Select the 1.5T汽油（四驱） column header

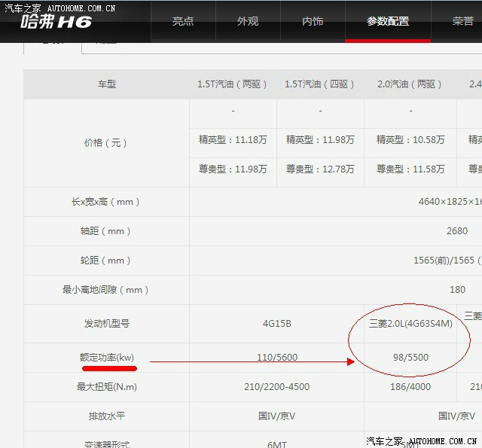(x=320, y=84)
